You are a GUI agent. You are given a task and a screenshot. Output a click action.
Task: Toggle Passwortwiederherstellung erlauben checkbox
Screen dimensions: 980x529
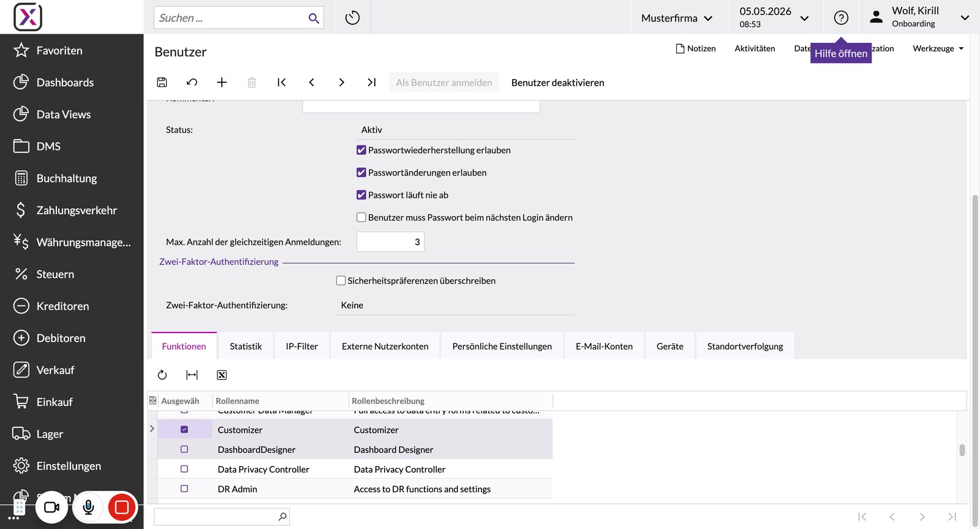[361, 150]
